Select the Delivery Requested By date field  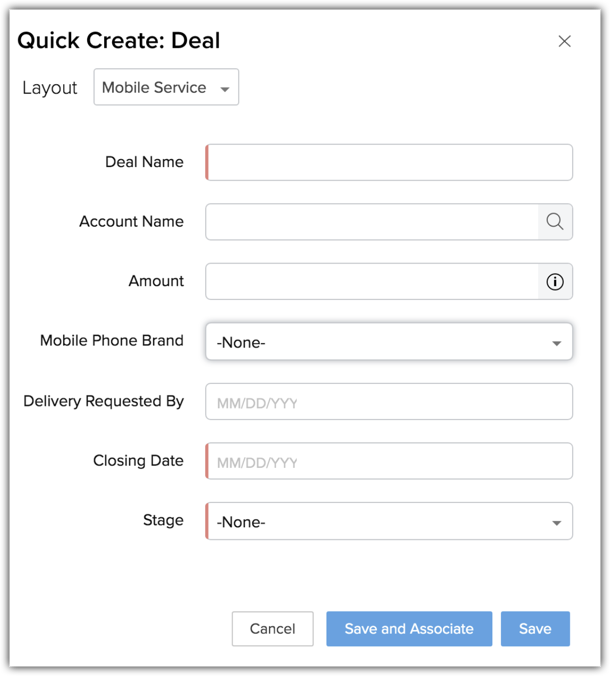[x=389, y=402]
